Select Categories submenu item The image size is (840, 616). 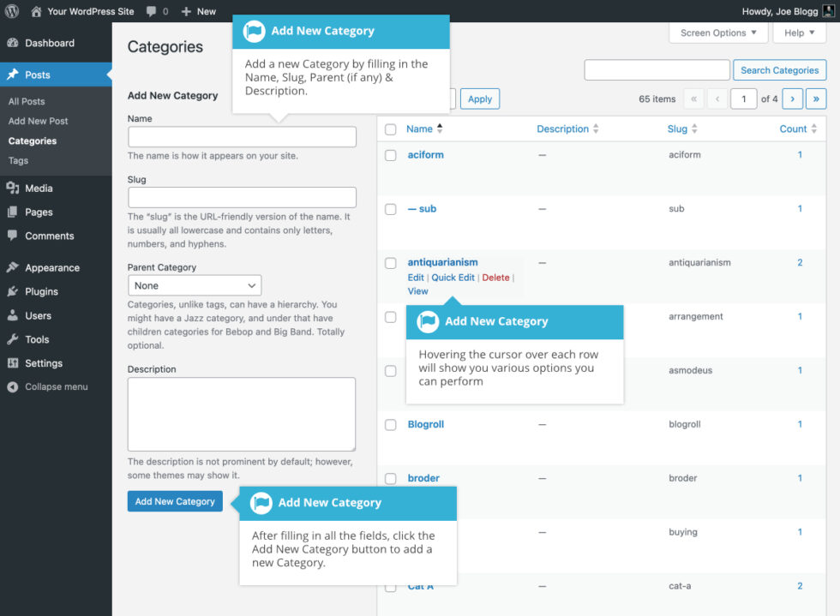click(33, 141)
